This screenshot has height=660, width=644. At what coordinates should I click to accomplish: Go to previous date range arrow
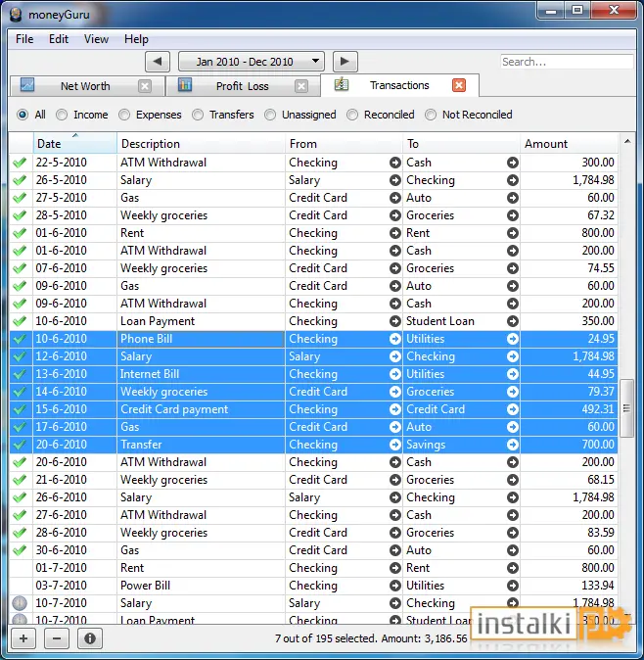point(158,62)
